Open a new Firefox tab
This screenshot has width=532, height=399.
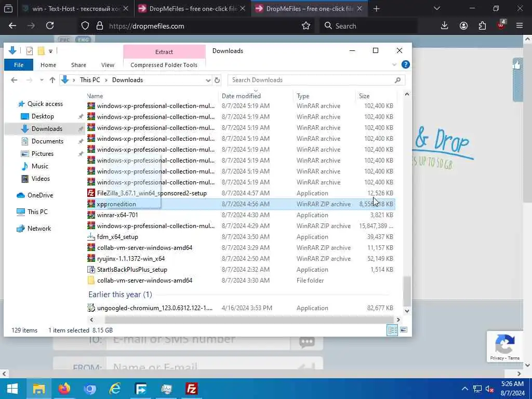[x=376, y=9]
